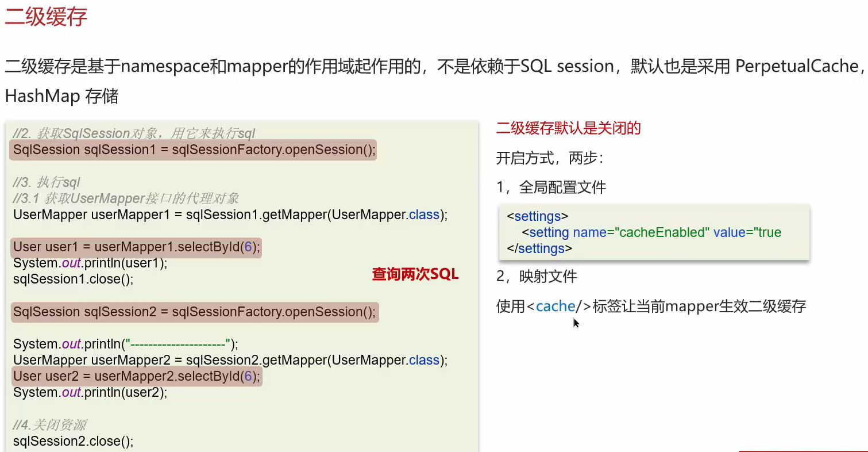The width and height of the screenshot is (868, 452).
Task: Click the println line with dashes
Action: (x=125, y=344)
